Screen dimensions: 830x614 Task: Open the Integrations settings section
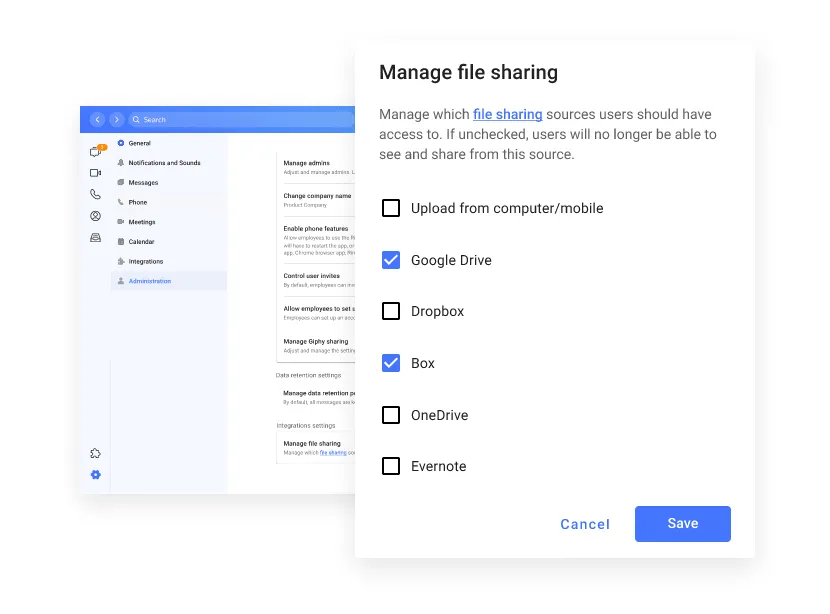click(145, 262)
